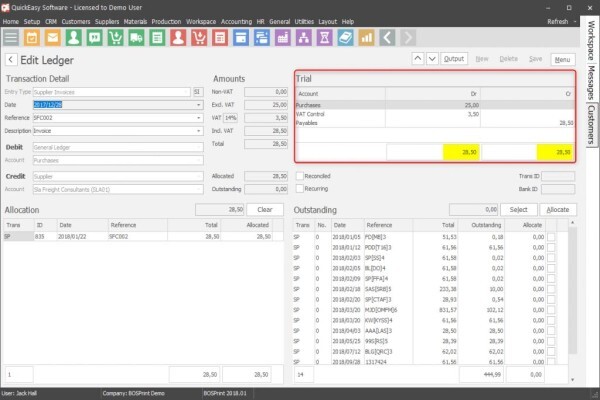Tick the checkbox for AAA[LAS]3 row
600x400 pixels.
(551, 331)
